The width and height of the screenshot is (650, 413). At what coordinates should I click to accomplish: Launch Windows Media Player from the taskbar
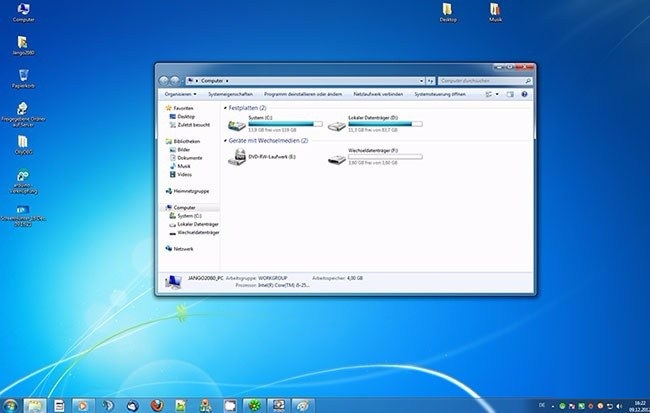click(x=83, y=406)
